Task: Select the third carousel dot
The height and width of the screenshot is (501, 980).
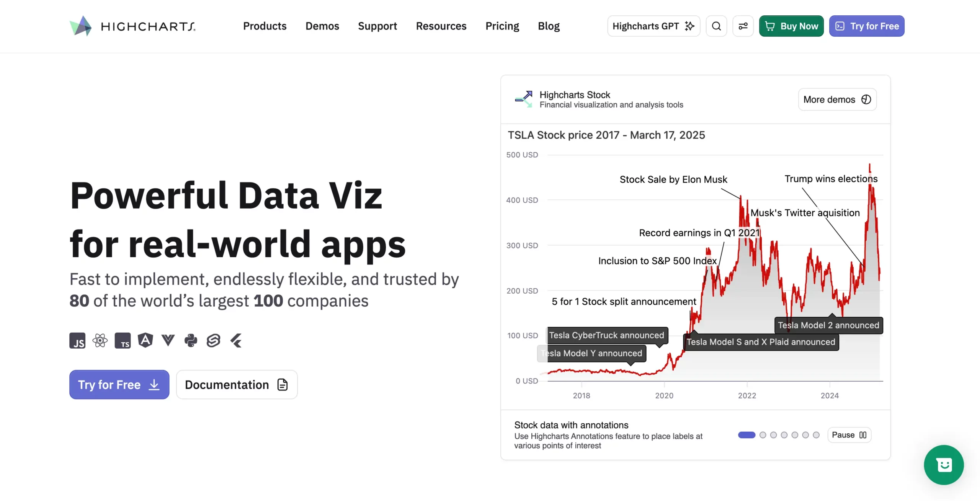Action: pyautogui.click(x=773, y=435)
